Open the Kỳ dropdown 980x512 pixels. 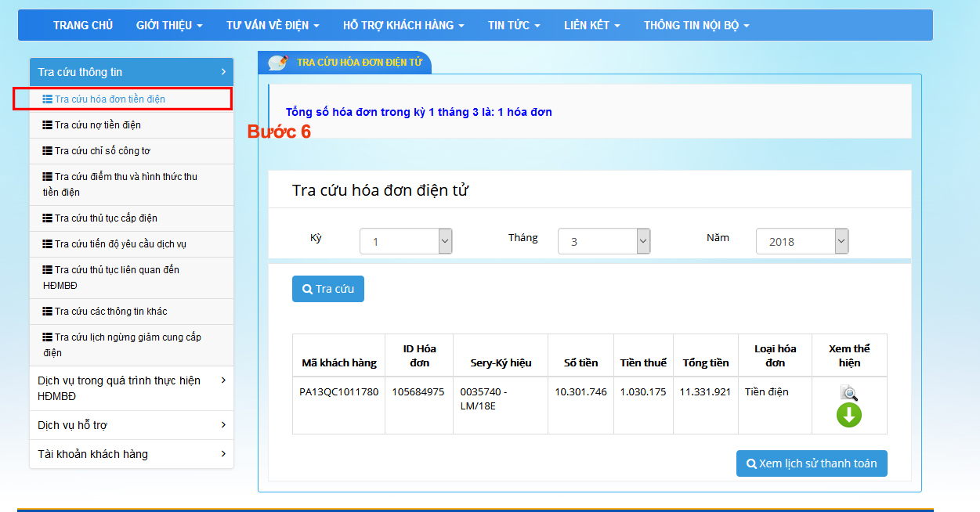[x=406, y=241]
